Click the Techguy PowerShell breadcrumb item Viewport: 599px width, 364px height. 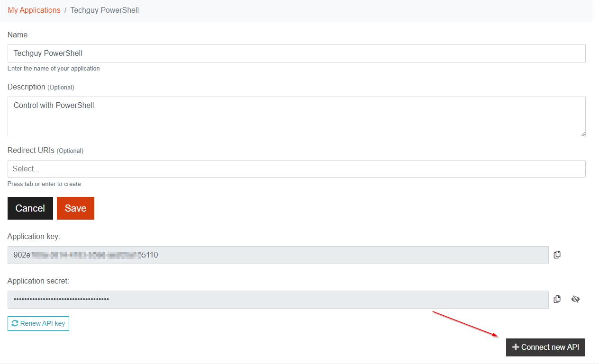pyautogui.click(x=104, y=10)
